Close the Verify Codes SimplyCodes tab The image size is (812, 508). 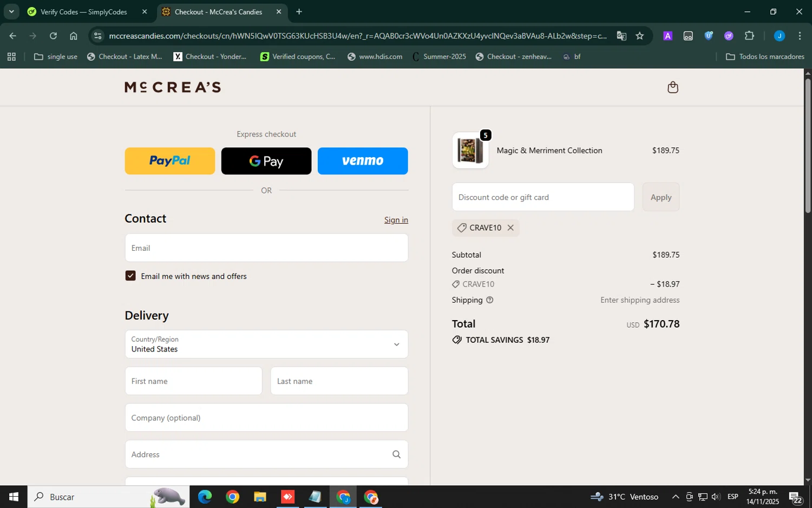145,12
